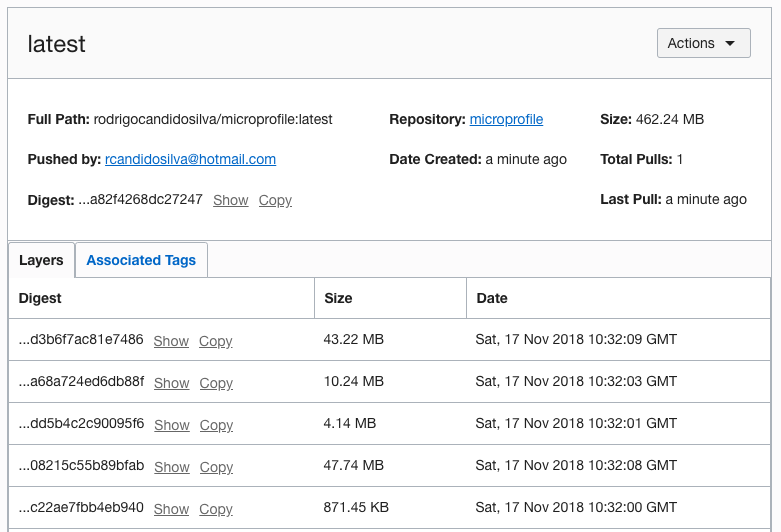Copy the image digest ending a82f4268dc27247

point(275,200)
